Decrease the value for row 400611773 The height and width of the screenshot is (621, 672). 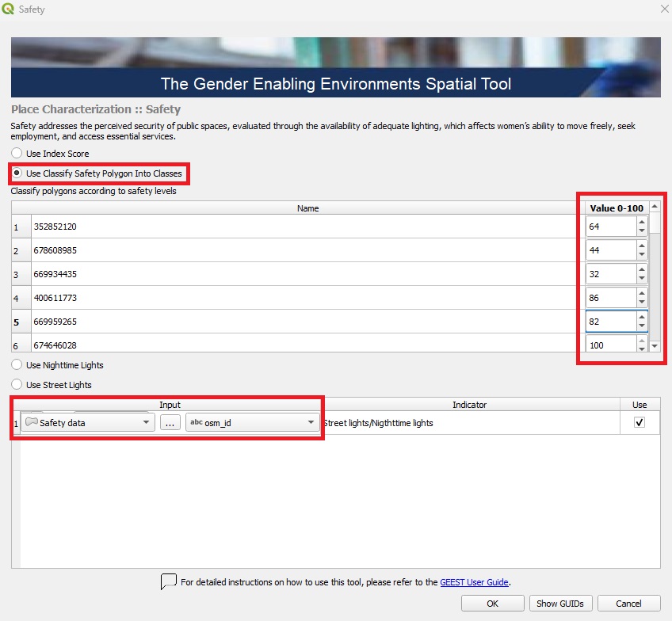coord(642,302)
